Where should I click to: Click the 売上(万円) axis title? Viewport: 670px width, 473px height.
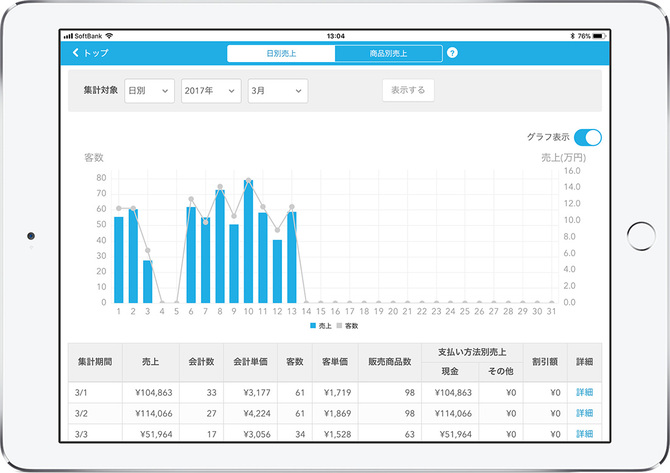[x=564, y=158]
